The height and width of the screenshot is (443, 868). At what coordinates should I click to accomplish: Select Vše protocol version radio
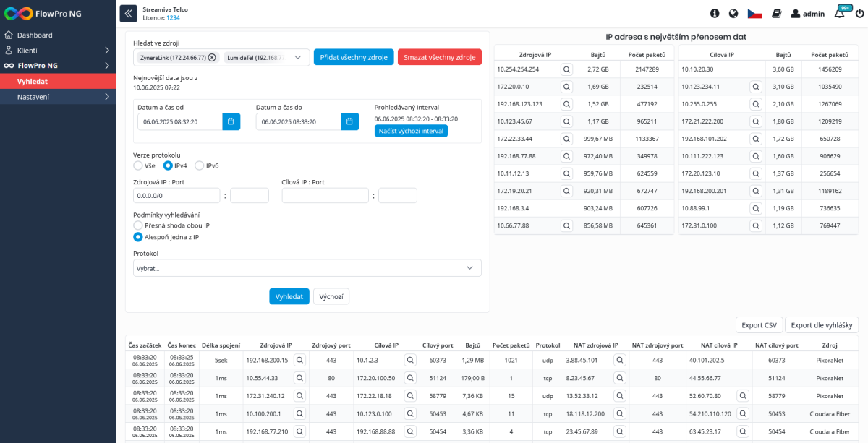click(x=138, y=165)
